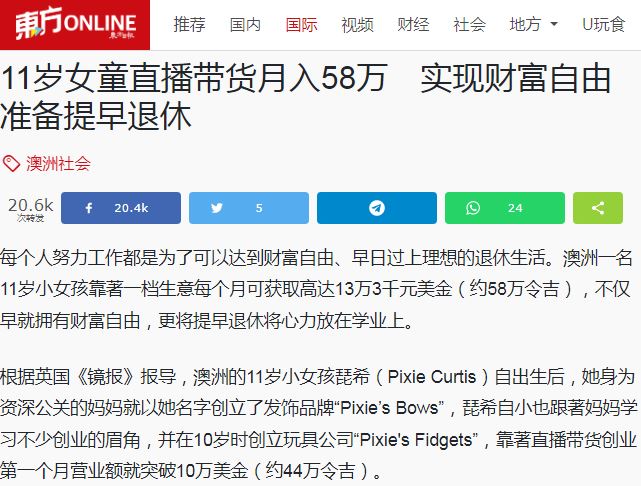Open the 视频 section
Viewport: 641px width, 486px height.
coord(357,25)
